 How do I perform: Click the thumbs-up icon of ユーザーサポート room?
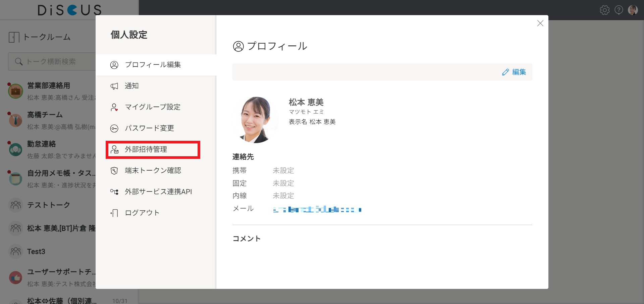click(15, 277)
